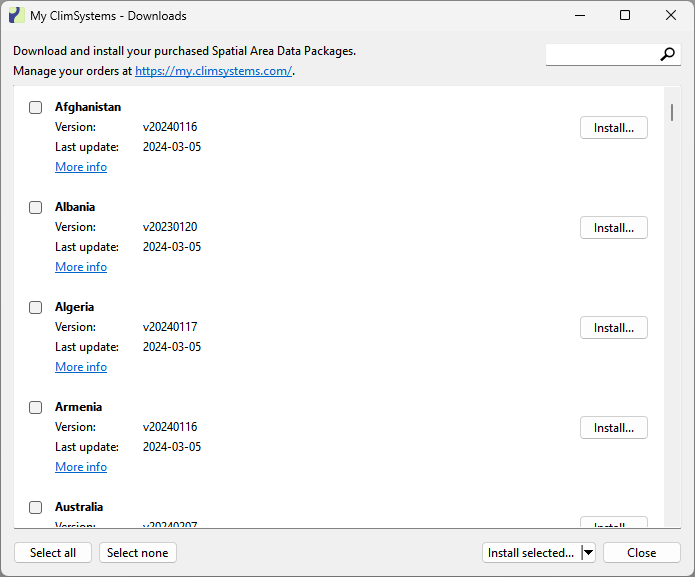This screenshot has width=695, height=577.
Task: Click Albania version v20230120
Action: coord(170,227)
